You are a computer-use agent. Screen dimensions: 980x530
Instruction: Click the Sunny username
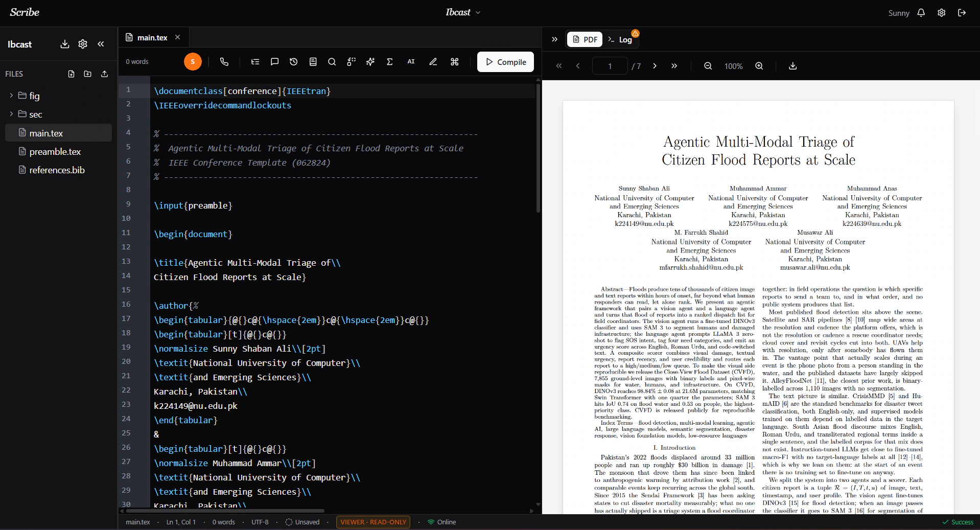coord(899,13)
